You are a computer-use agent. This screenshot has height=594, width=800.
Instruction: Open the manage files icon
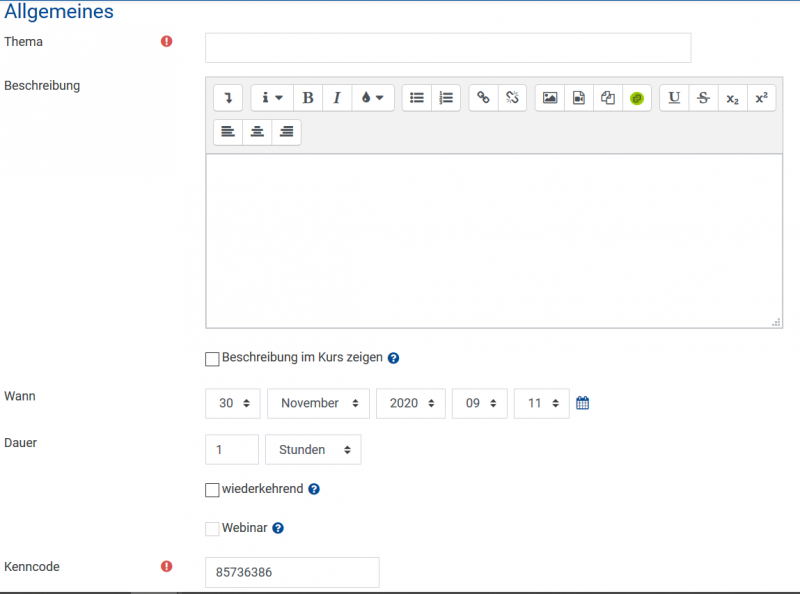[608, 98]
